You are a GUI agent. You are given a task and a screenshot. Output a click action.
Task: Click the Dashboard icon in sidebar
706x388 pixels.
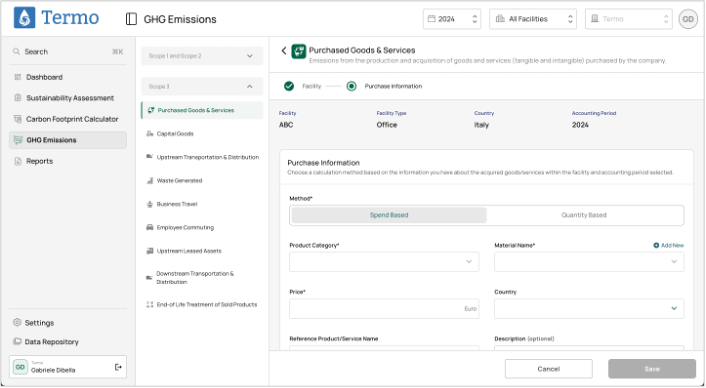18,77
